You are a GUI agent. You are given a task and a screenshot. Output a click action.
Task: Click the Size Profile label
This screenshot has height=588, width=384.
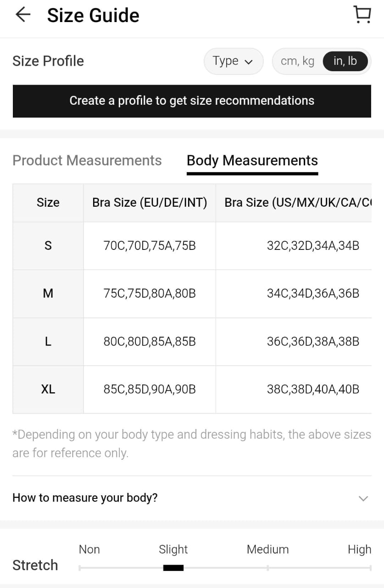48,61
